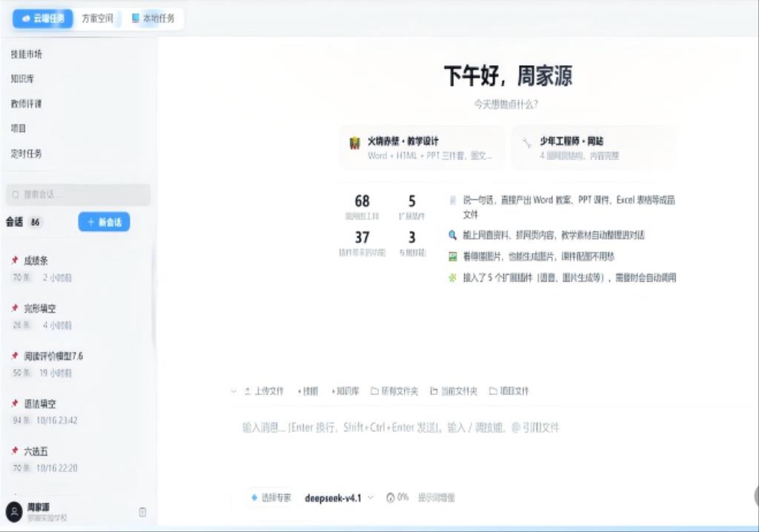Click the 会话 count badge 86
The width and height of the screenshot is (759, 532).
[36, 222]
